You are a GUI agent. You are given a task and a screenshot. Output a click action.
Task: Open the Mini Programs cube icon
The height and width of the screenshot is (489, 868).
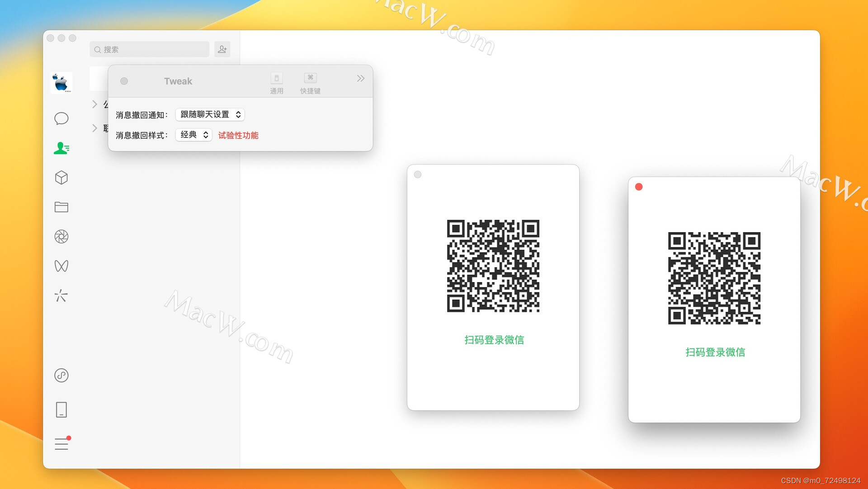point(61,177)
